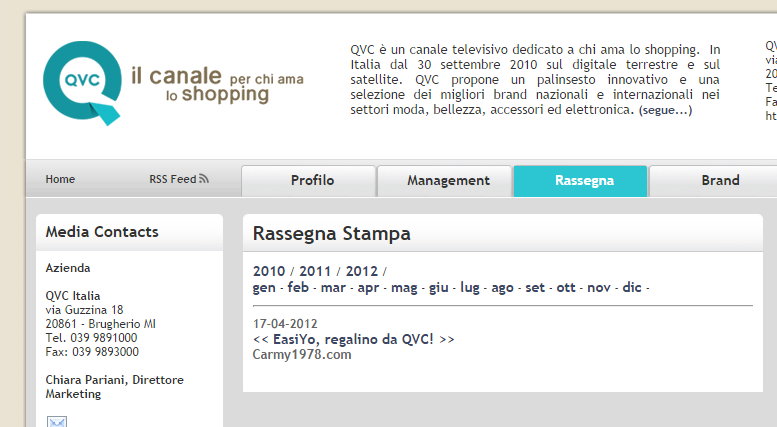Click the il canale per chi ama lo shopping slogan
This screenshot has height=427, width=777.
click(x=217, y=84)
